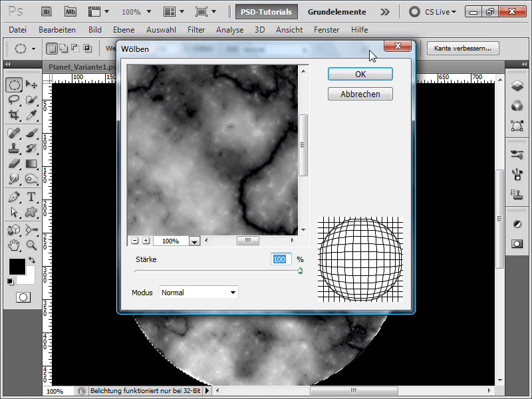
Task: Switch to Planet_Variante1 document tab
Action: click(x=82, y=67)
